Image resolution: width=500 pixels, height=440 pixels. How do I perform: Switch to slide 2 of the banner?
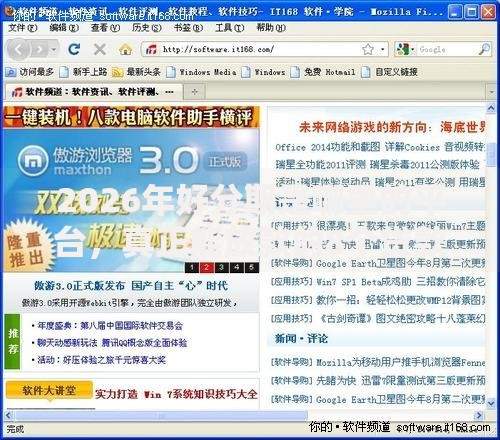pyautogui.click(x=207, y=267)
